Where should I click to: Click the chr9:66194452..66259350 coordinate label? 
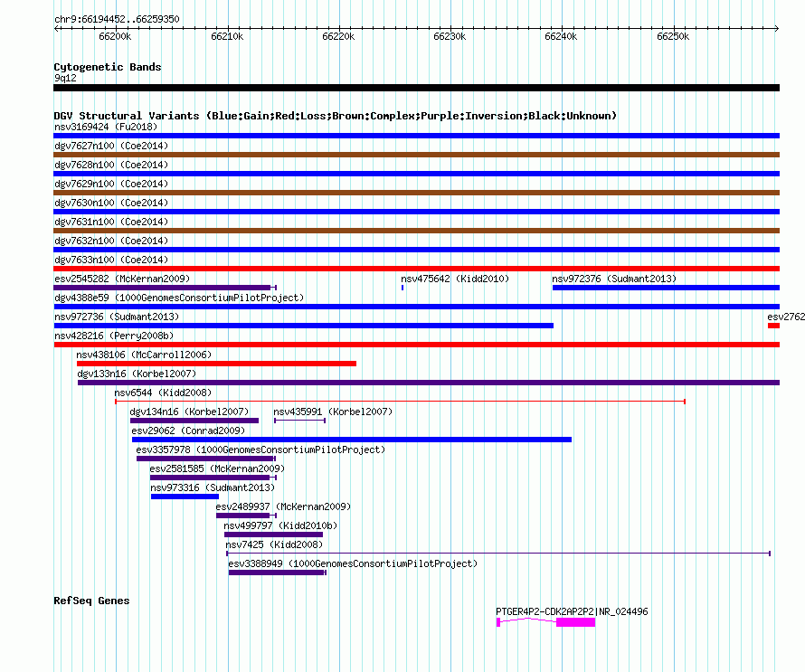pyautogui.click(x=117, y=19)
